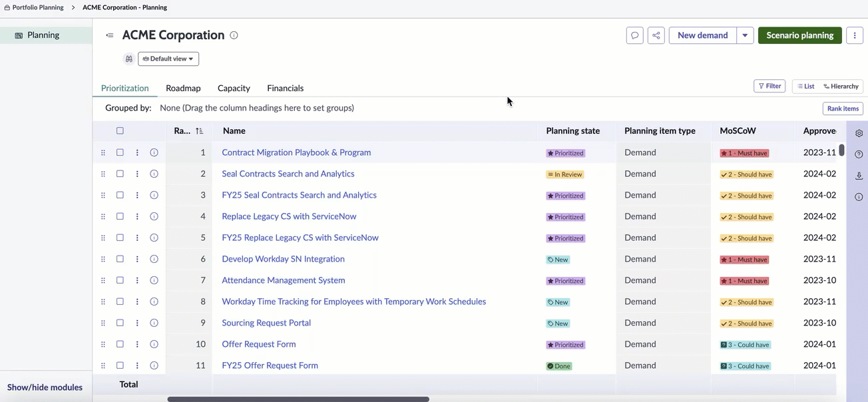Click the download export icon on right rail
The height and width of the screenshot is (402, 868).
pos(859,176)
